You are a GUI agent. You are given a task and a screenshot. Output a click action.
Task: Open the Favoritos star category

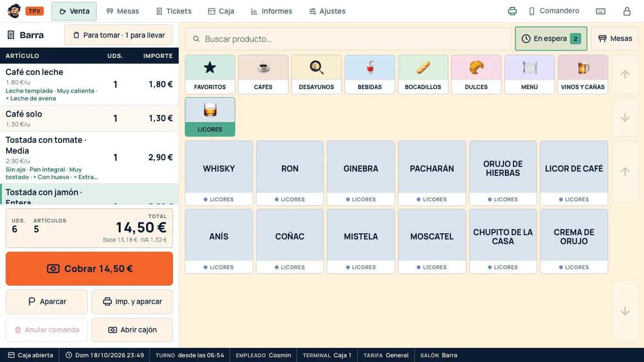pos(210,74)
